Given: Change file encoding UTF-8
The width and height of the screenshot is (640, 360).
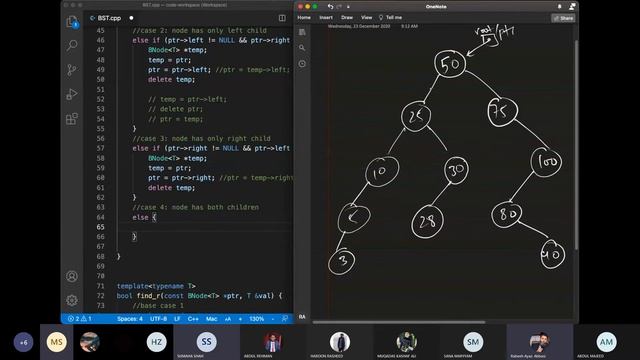Looking at the screenshot, I should coord(158,319).
